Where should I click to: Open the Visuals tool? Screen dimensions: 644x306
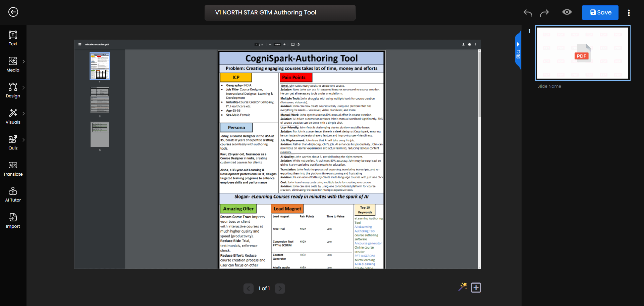click(x=13, y=116)
